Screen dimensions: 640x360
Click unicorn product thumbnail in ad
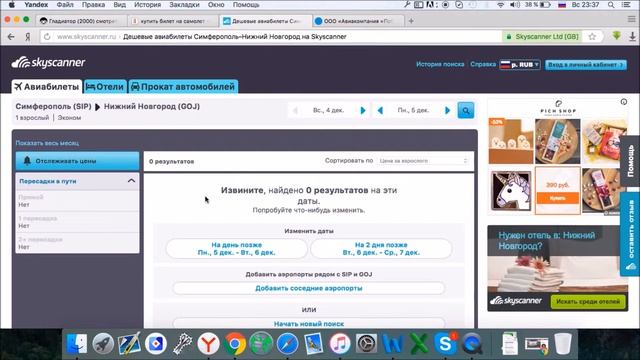510,190
